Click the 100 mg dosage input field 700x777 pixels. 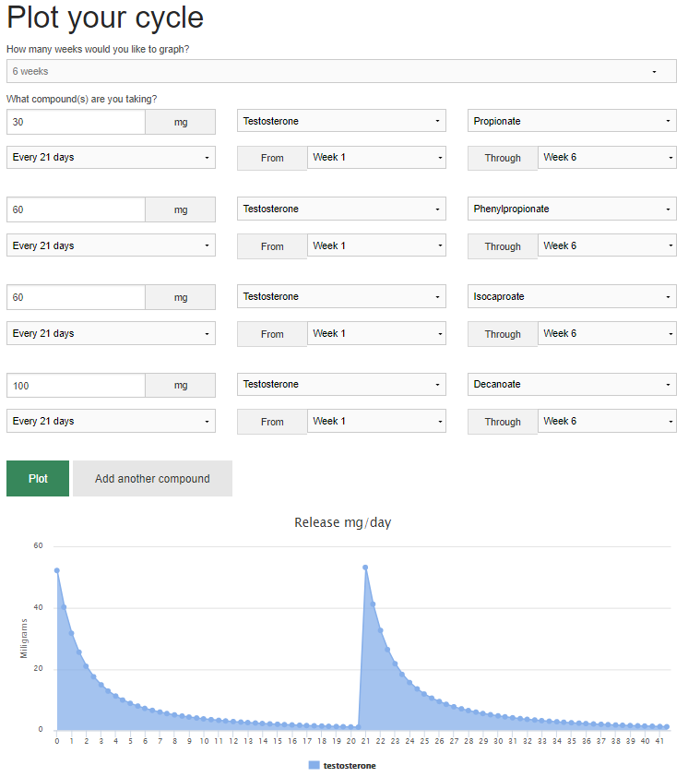click(76, 385)
